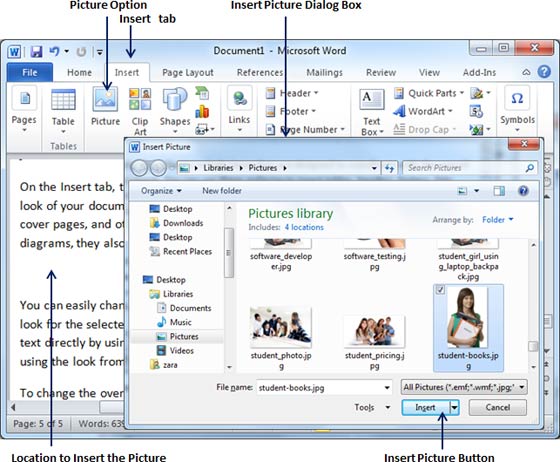Select Music in the navigation tree

(174, 322)
